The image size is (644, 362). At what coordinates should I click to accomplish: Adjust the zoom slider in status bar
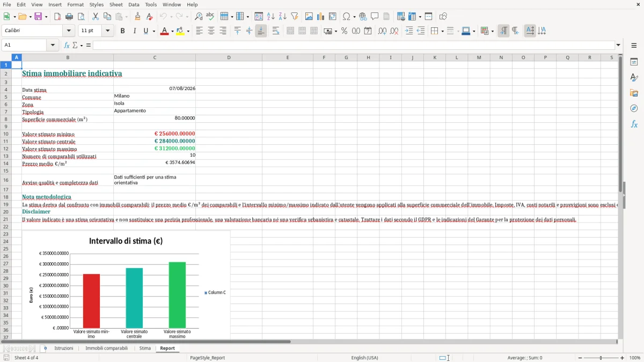601,358
